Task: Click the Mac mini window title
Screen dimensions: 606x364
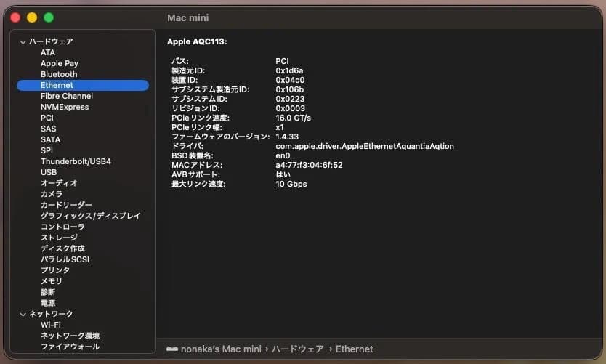Action: (x=187, y=17)
